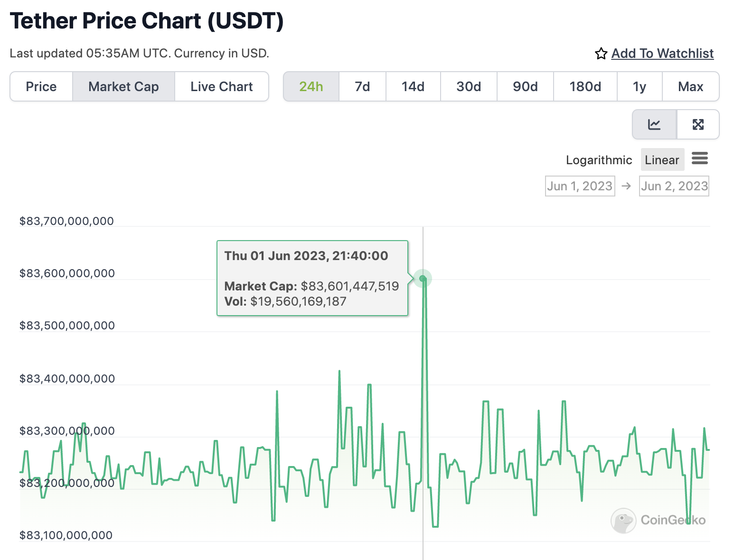This screenshot has height=560, width=734.
Task: Open the Jun 1, 2023 start date picker
Action: coord(580,186)
